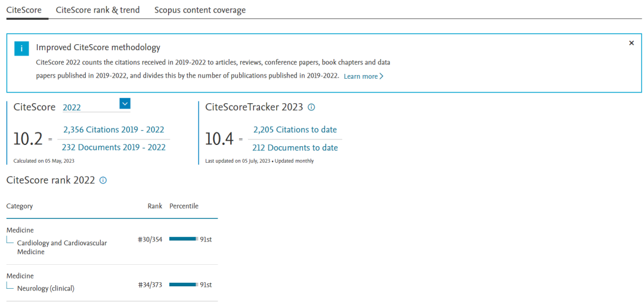Open the Scopus content coverage tab
This screenshot has height=306, width=644.
[200, 10]
